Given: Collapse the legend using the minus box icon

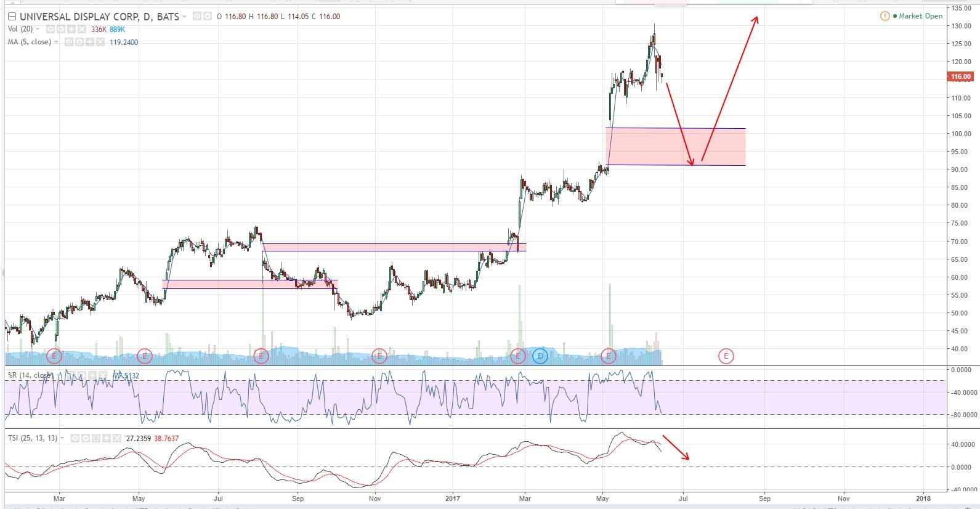Looking at the screenshot, I should 12,17.
